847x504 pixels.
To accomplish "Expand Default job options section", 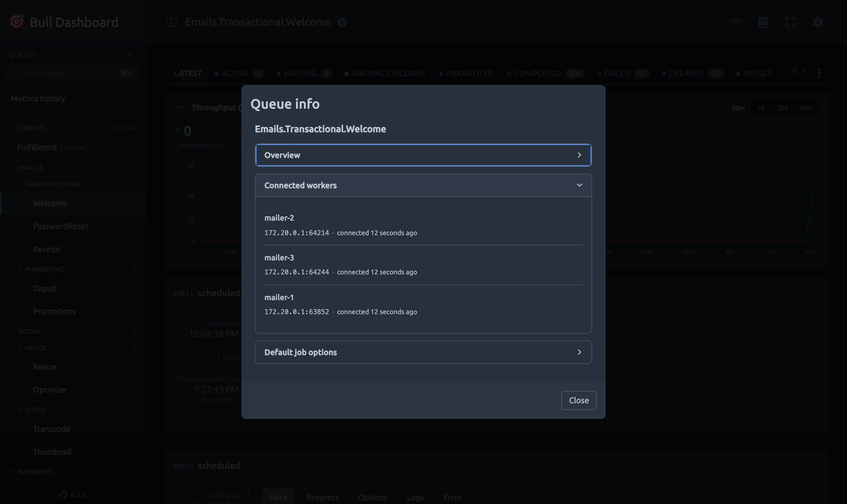I will pyautogui.click(x=423, y=352).
